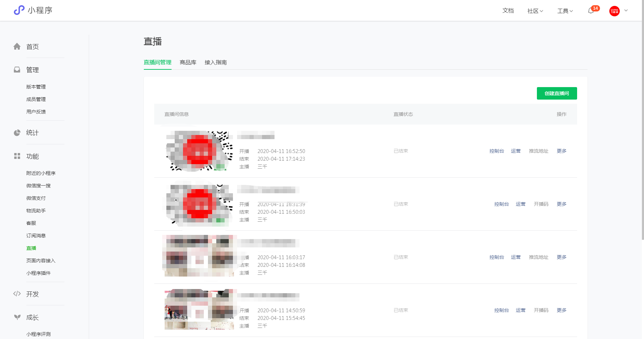The height and width of the screenshot is (339, 644).
Task: Open 更多 for the 14:50:59 broadcast
Action: [x=562, y=310]
